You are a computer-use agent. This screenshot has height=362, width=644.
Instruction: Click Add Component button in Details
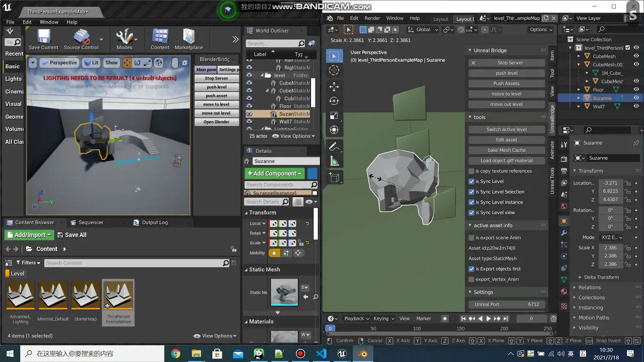click(274, 173)
